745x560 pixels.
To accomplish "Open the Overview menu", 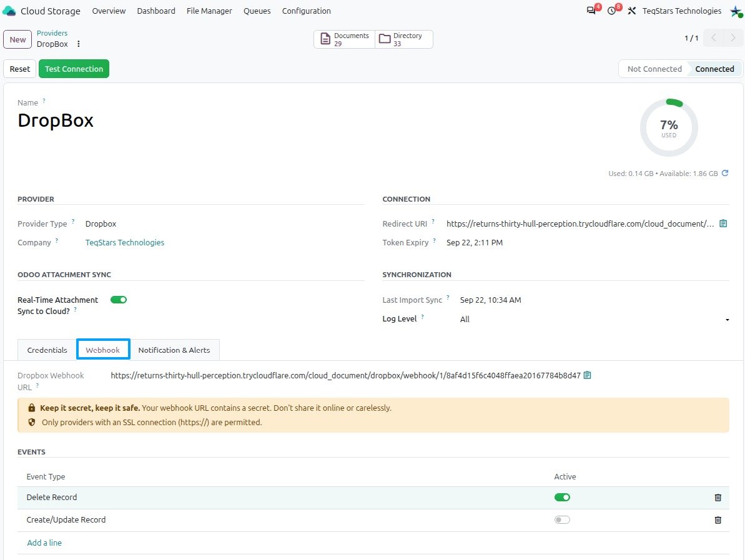I will tap(109, 11).
